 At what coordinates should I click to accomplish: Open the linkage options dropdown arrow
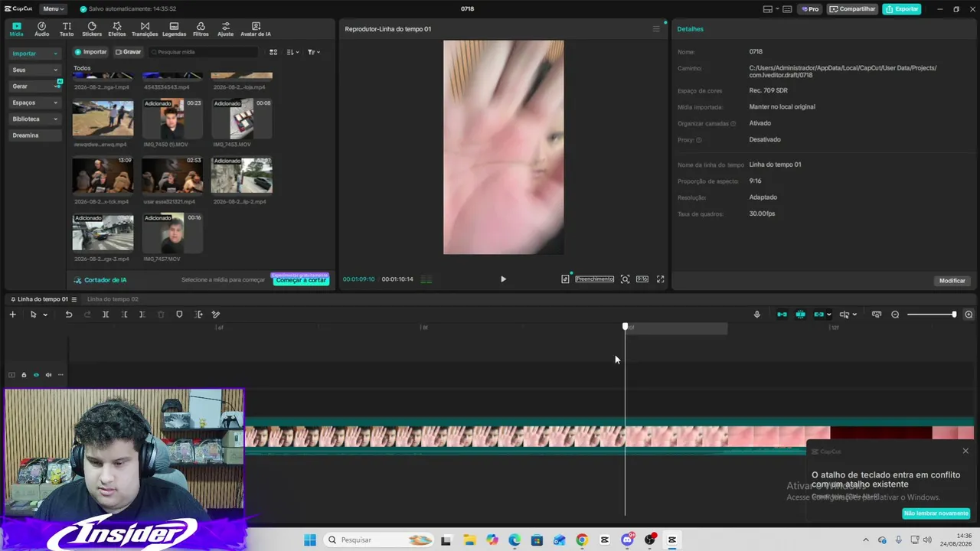[x=829, y=315]
